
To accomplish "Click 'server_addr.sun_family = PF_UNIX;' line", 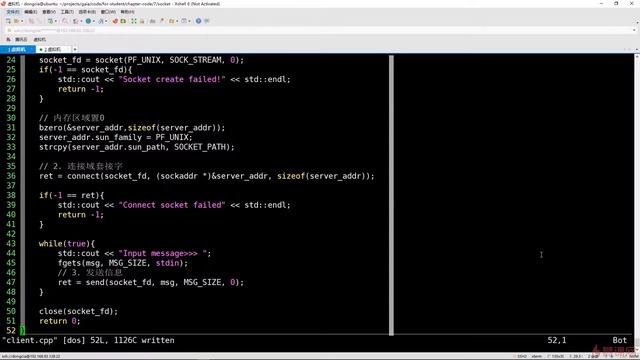I will tap(116, 138).
